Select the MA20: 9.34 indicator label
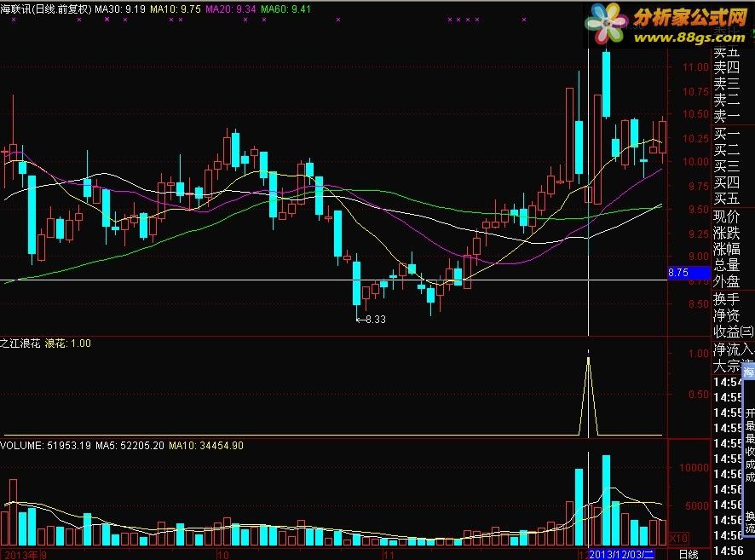 coord(231,9)
